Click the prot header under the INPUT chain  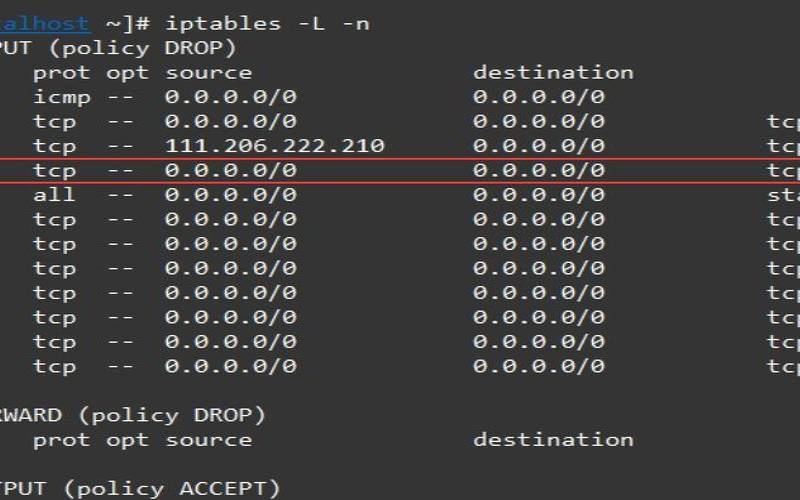(61, 72)
